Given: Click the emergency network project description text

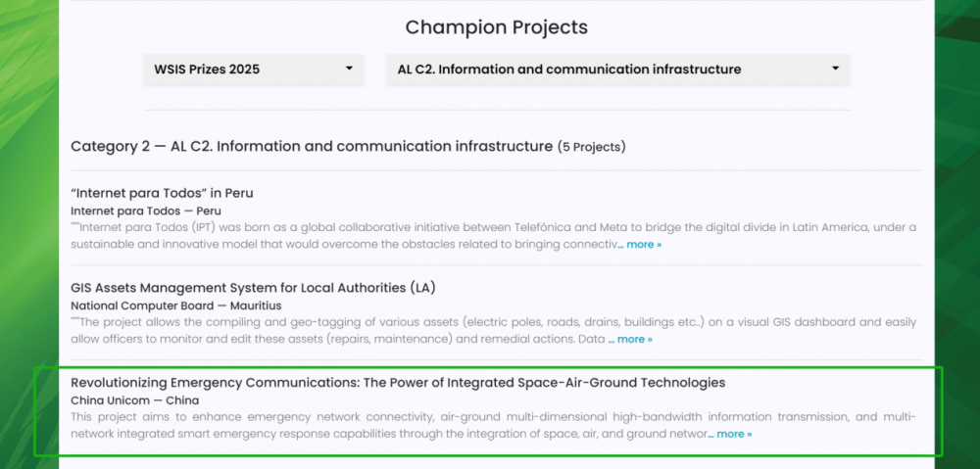Looking at the screenshot, I should coord(494,425).
